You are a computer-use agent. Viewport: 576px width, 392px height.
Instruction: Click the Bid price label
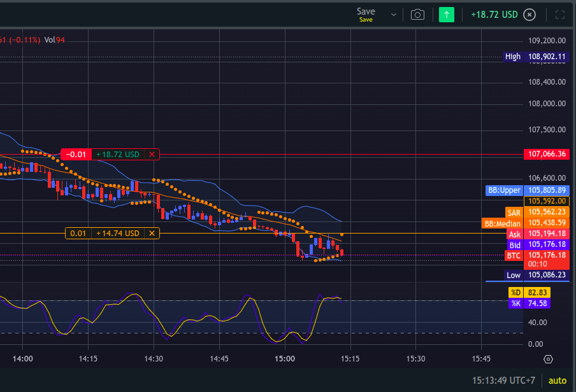coord(515,245)
